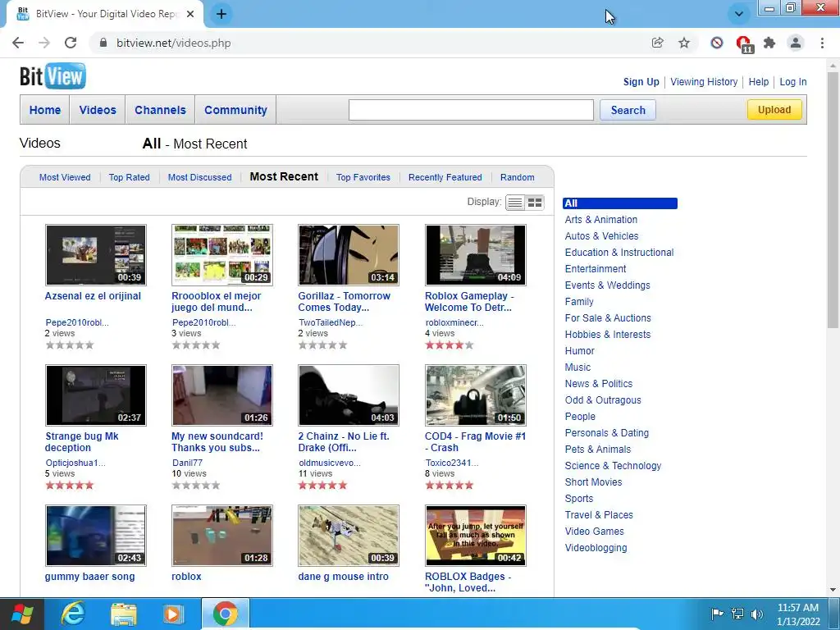Click the volume speaker tray icon
The width and height of the screenshot is (840, 630).
[757, 614]
